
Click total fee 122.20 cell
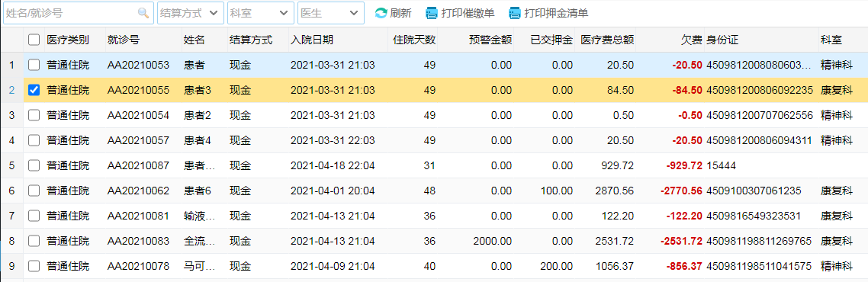pos(618,216)
